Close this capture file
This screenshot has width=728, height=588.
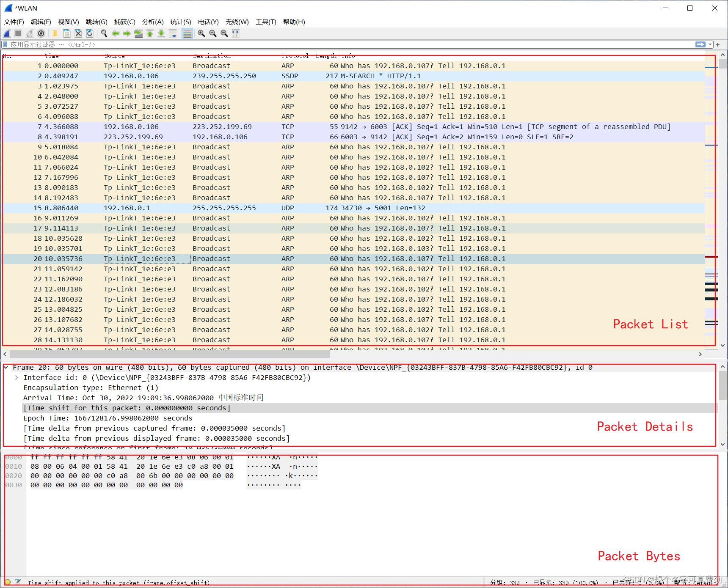tap(78, 33)
